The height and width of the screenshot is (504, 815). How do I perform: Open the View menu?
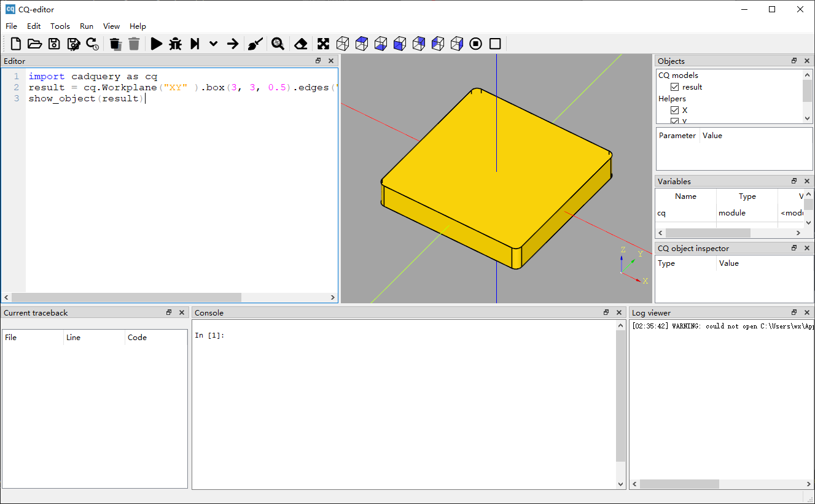point(112,26)
